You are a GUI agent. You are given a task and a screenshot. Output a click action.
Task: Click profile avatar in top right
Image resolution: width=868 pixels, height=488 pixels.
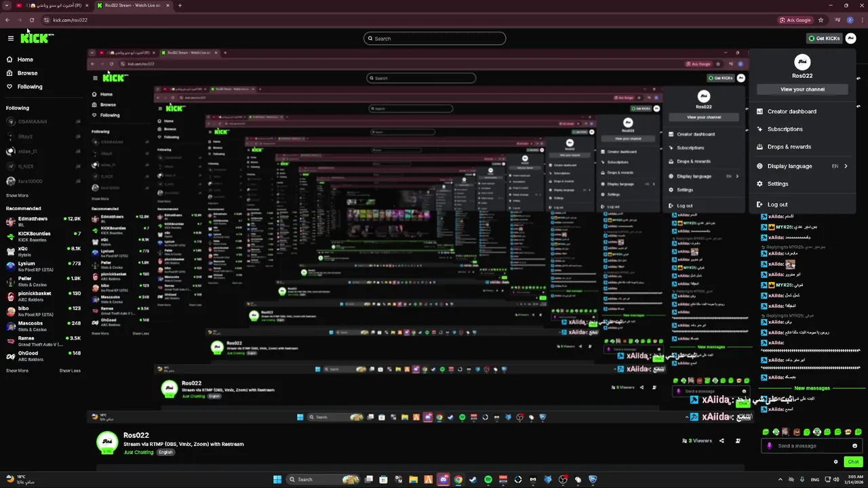coord(850,39)
